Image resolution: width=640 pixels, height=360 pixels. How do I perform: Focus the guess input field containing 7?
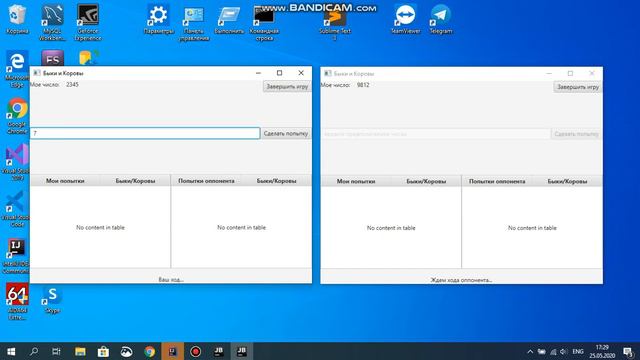[145, 133]
